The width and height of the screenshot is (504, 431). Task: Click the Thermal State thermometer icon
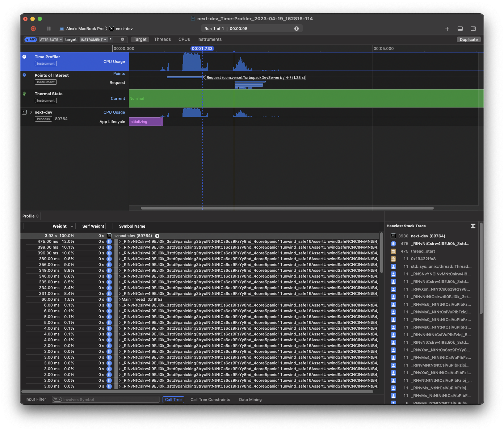(24, 94)
